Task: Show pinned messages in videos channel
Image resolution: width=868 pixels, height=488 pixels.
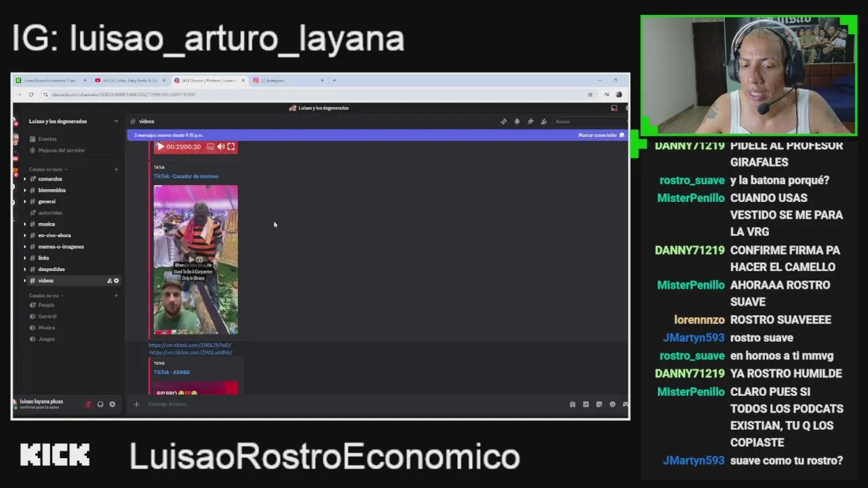Action: pyautogui.click(x=530, y=121)
